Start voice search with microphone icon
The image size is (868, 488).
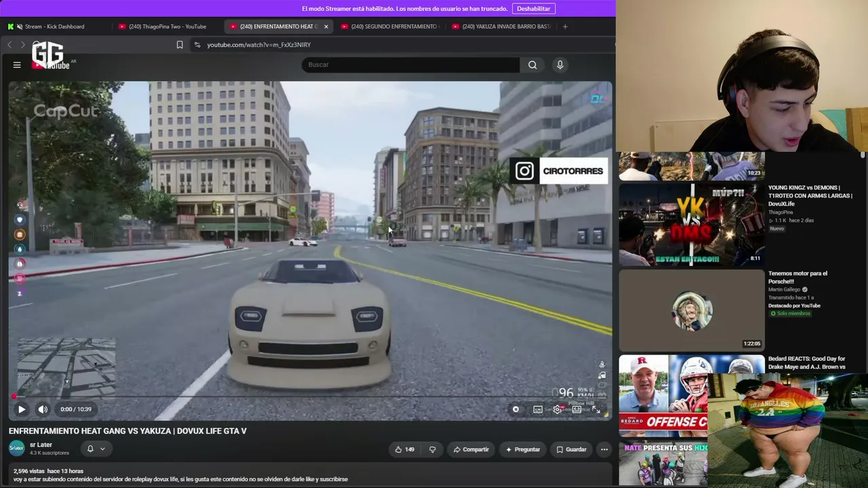560,65
